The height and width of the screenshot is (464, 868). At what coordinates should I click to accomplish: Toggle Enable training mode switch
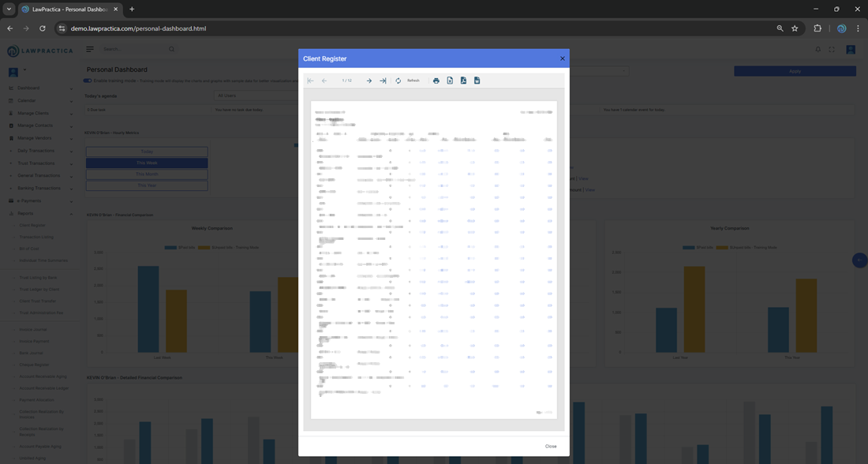[x=88, y=80]
